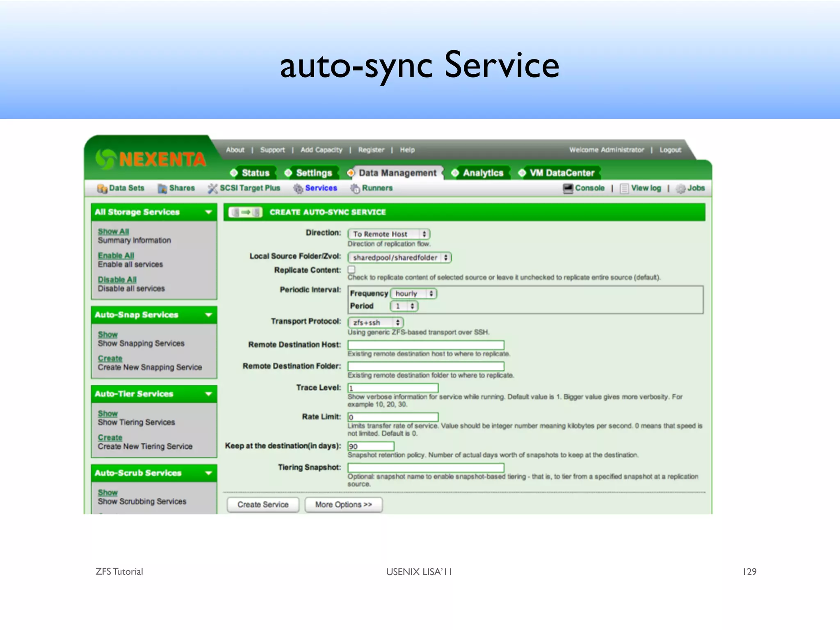Click the VM DataCenter tab bullet icon
The height and width of the screenshot is (630, 840).
click(522, 173)
